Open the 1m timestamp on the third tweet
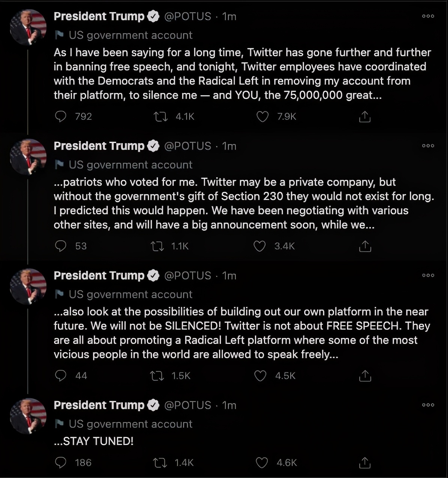 (x=229, y=276)
